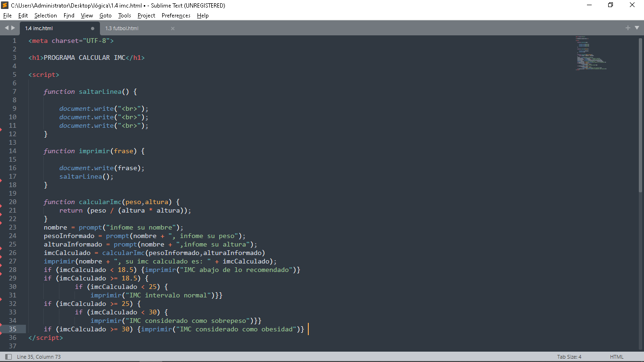Screen dimensions: 644x362
Task: Restore down the Sublime Text window
Action: (611, 5)
